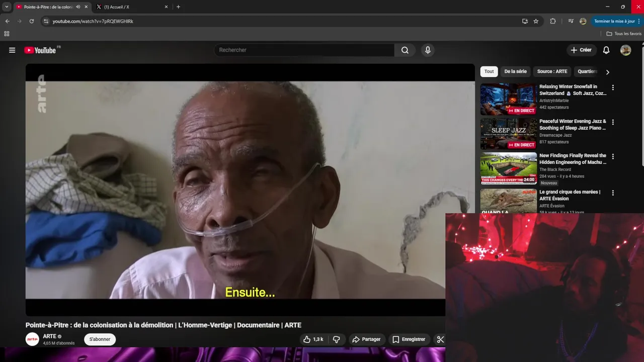Close the Pointe-à-Pitre YouTube tab

point(86,7)
